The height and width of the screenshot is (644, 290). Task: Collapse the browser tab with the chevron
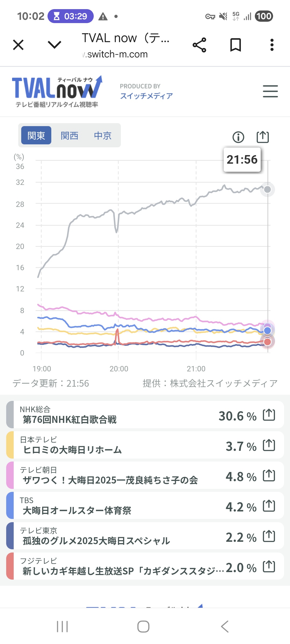(55, 45)
